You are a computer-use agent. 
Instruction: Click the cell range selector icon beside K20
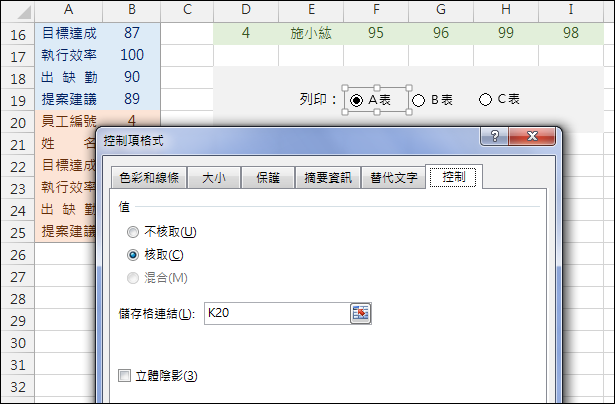click(x=360, y=313)
